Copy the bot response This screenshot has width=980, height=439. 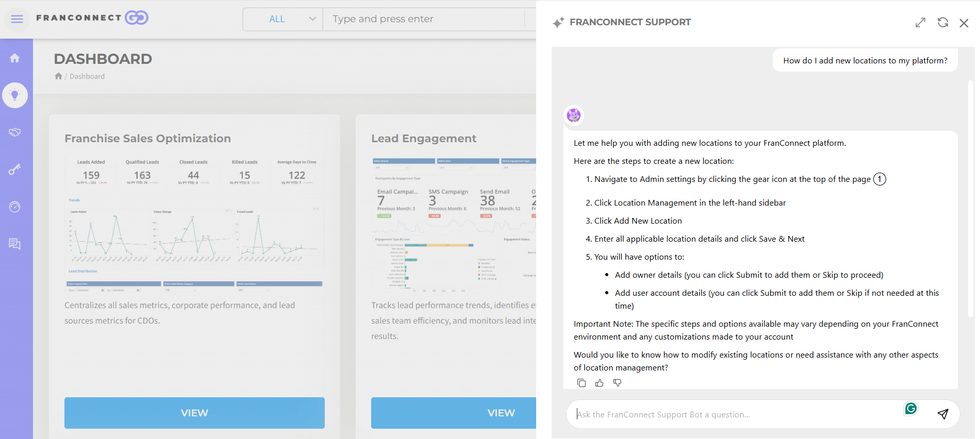click(x=582, y=383)
